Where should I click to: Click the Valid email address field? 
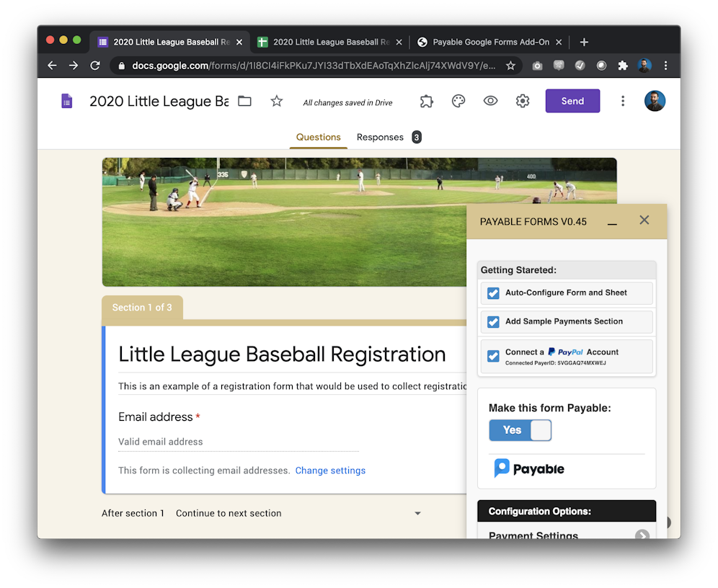[x=238, y=442]
